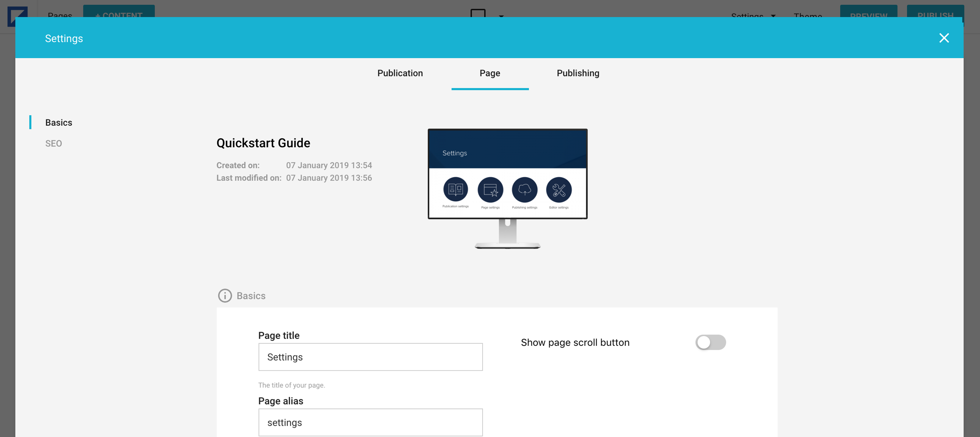This screenshot has width=980, height=437.
Task: Switch to the Publication tab
Action: [400, 73]
